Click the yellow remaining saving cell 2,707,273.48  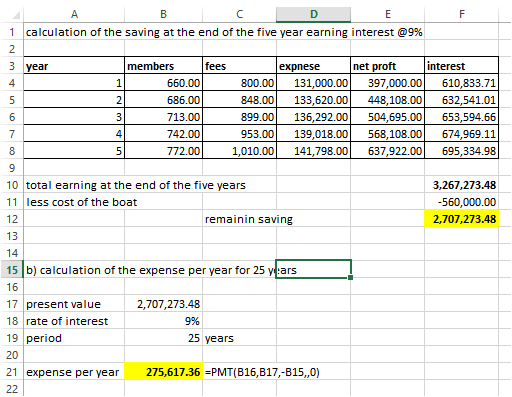click(462, 219)
